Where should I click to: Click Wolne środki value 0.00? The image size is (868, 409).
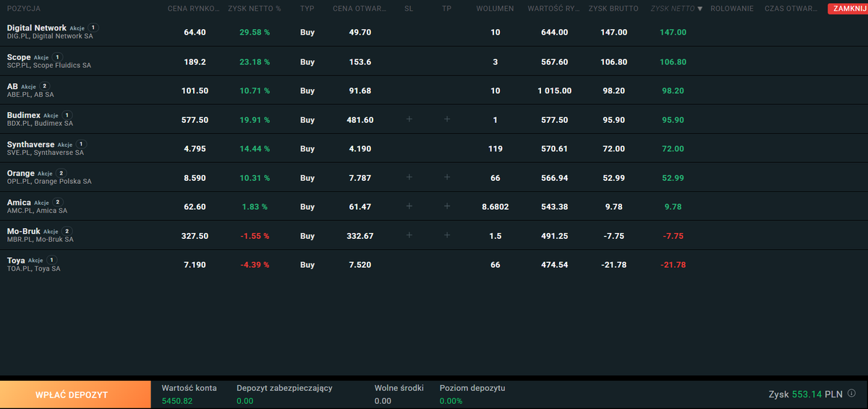point(383,400)
